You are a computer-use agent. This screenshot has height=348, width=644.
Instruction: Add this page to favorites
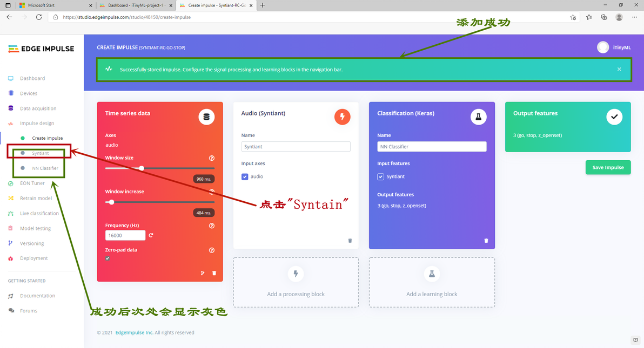tap(573, 17)
